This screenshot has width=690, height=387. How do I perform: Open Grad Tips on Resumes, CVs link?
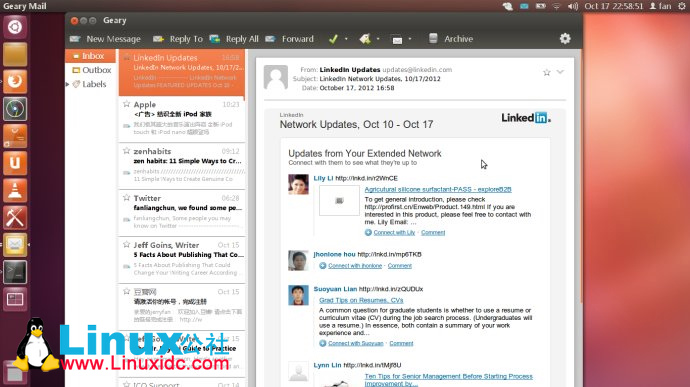coord(361,300)
